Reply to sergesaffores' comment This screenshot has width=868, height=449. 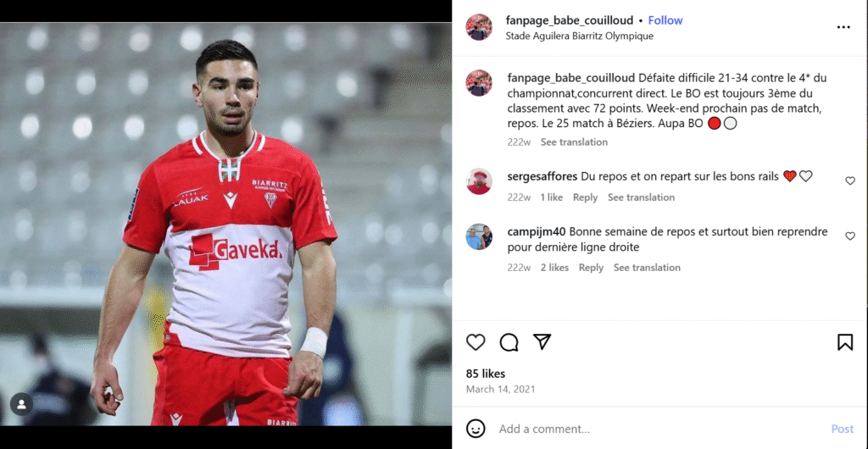point(585,197)
